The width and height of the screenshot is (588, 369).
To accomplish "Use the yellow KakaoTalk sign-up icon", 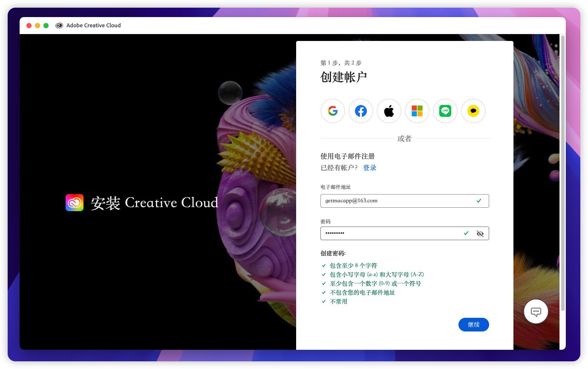I will point(473,111).
